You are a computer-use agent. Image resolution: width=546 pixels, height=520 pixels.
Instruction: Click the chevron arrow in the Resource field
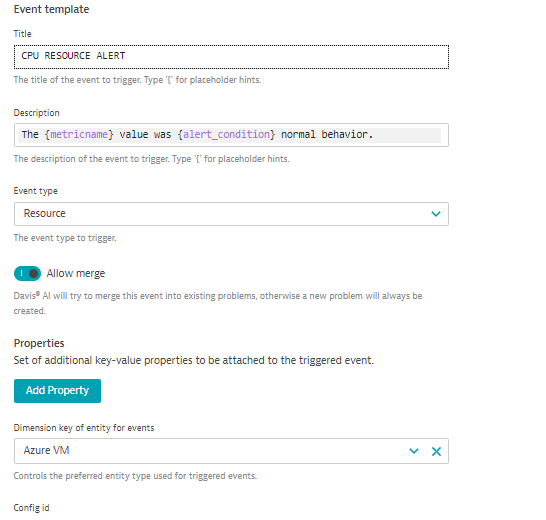tap(436, 214)
